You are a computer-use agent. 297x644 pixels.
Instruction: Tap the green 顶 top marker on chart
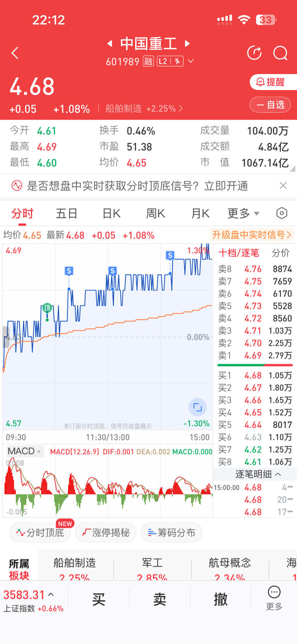pos(47,308)
